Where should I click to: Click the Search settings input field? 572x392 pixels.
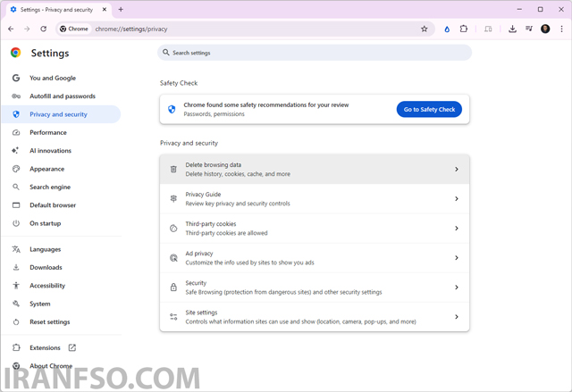point(315,53)
